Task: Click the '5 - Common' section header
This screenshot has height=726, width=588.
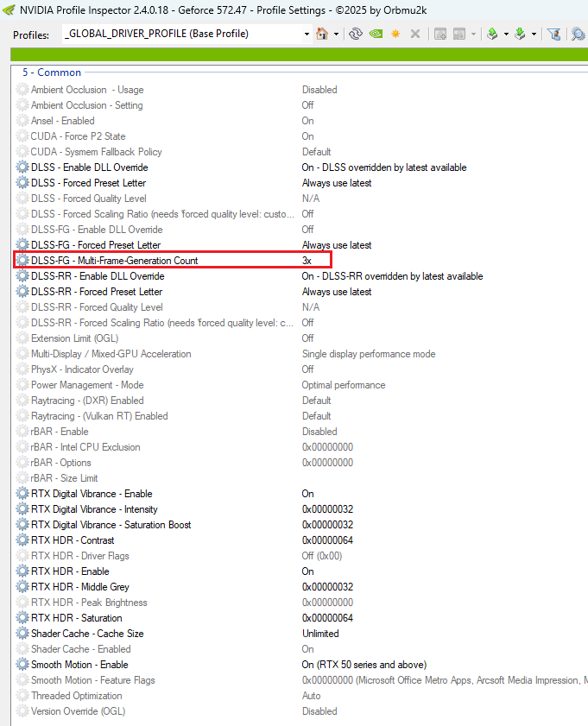Action: 52,73
